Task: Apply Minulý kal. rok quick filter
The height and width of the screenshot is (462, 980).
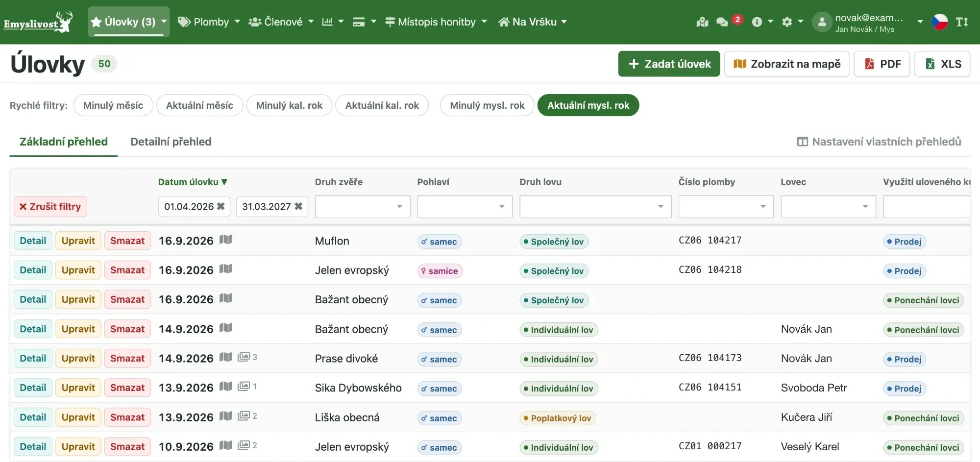Action: pyautogui.click(x=289, y=105)
